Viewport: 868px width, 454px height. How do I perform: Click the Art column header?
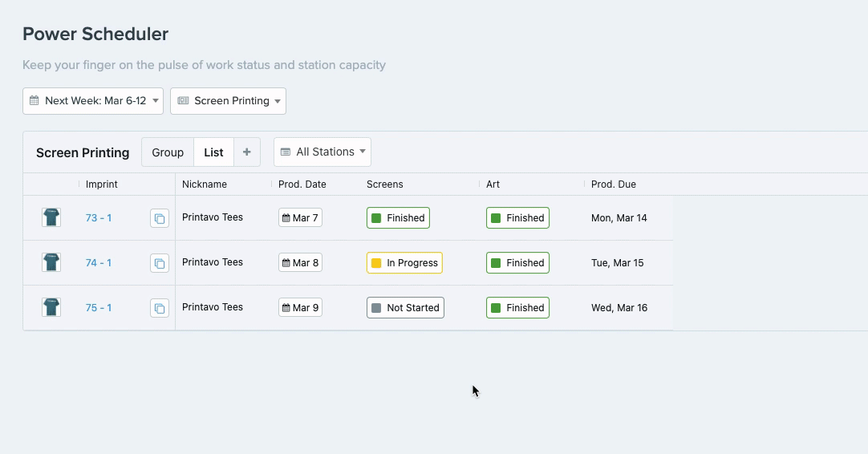point(493,184)
